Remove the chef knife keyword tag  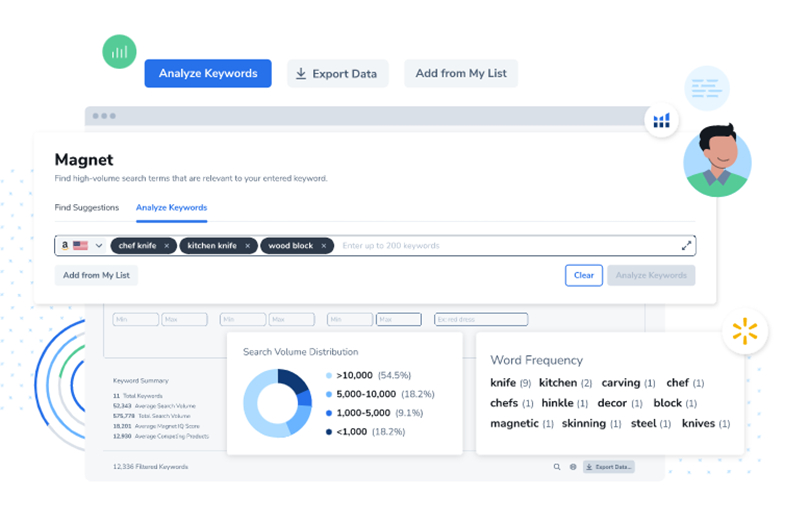click(x=167, y=246)
